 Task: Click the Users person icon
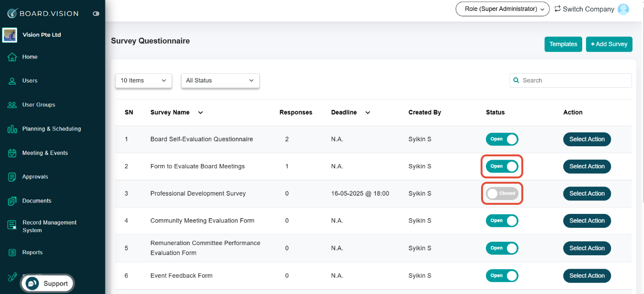pos(12,81)
